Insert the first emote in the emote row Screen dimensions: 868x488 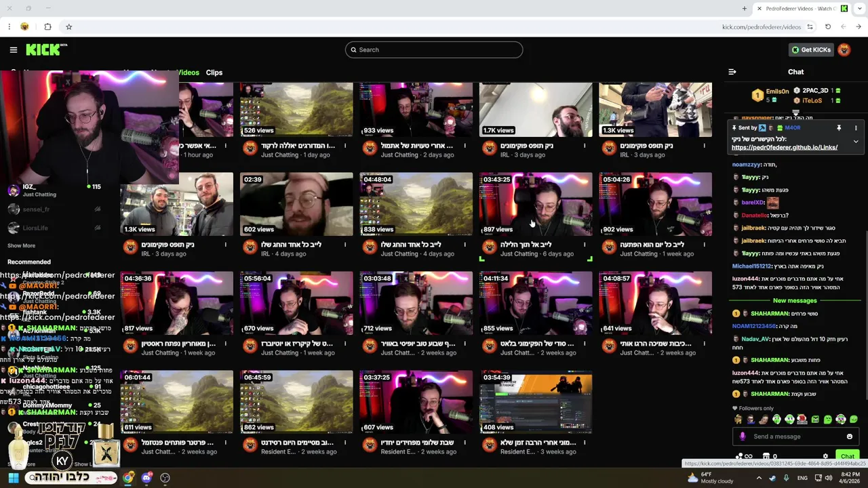(738, 420)
